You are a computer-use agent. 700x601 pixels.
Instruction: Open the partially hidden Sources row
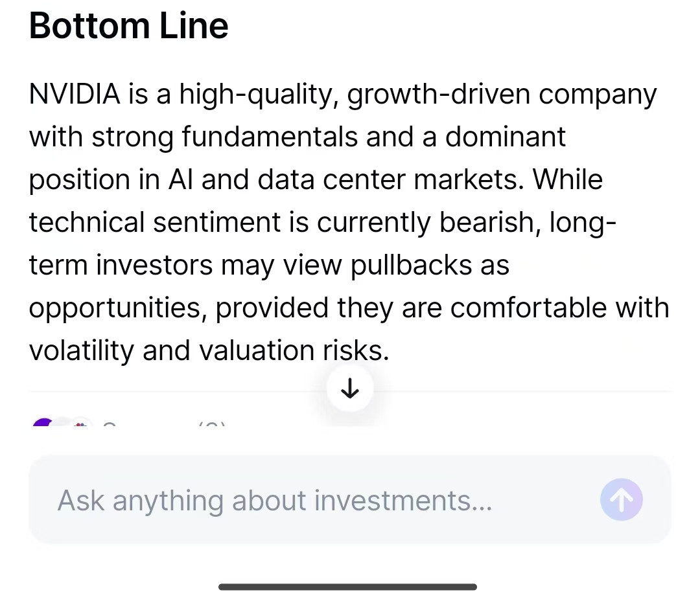click(x=130, y=422)
